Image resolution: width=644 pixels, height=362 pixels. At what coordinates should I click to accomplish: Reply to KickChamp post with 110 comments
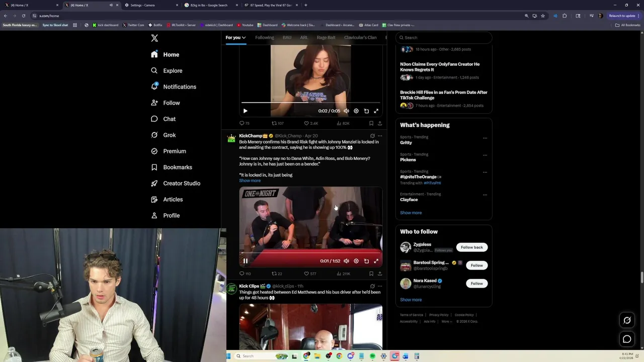click(x=245, y=274)
